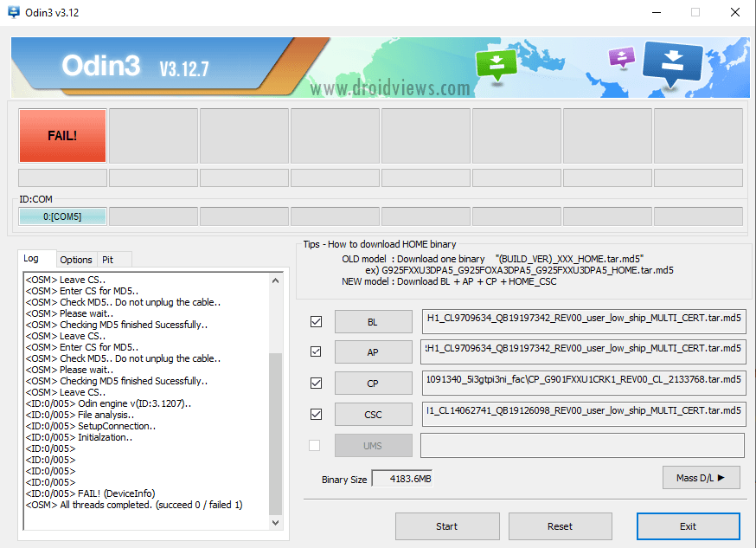This screenshot has width=756, height=548.
Task: Minimize the Odin3 window
Action: click(x=657, y=12)
